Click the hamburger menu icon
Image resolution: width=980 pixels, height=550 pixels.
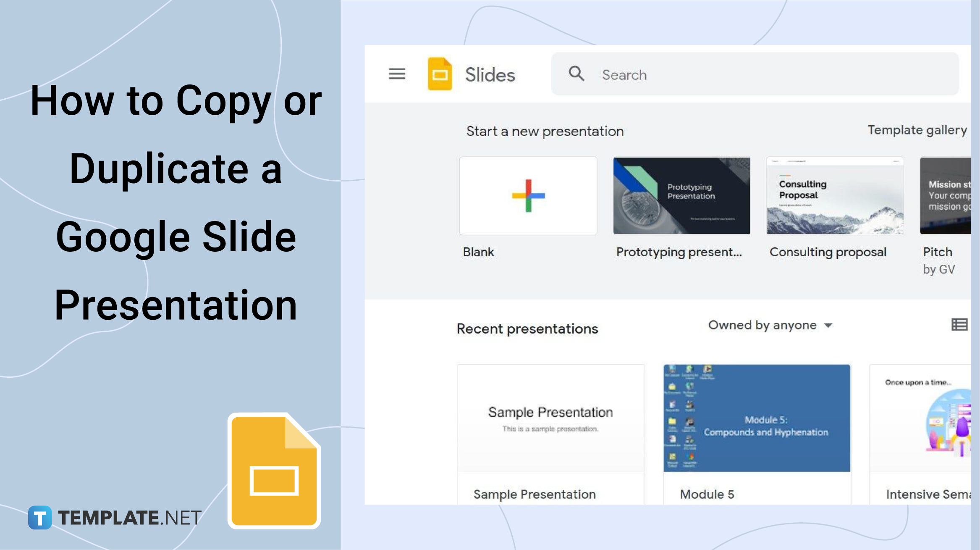pyautogui.click(x=397, y=74)
